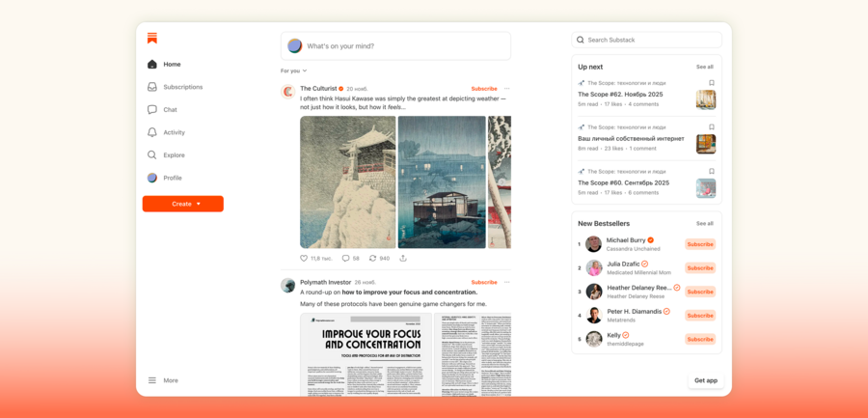Click thumbnail of The Scope #60 post
The width and height of the screenshot is (868, 418).
coord(706,188)
